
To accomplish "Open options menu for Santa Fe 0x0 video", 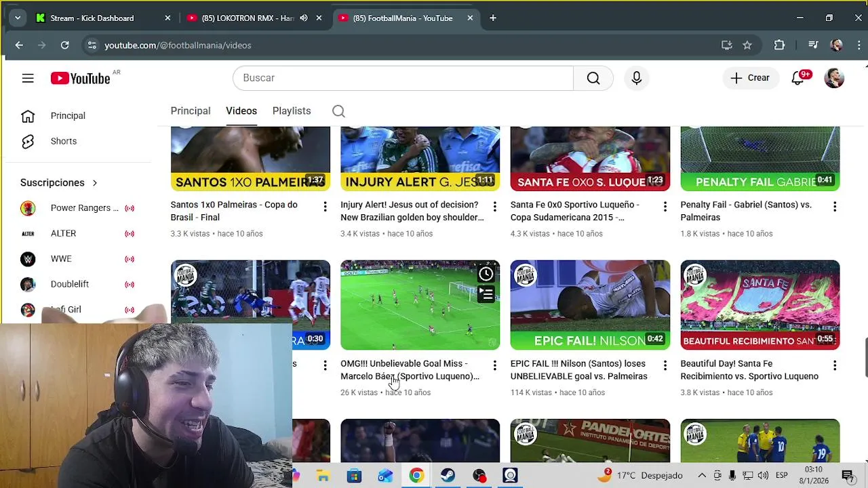I will pos(665,207).
